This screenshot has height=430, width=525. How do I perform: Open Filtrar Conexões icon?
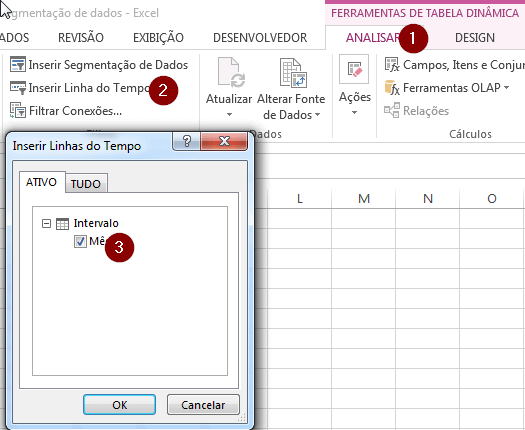pyautogui.click(x=18, y=111)
